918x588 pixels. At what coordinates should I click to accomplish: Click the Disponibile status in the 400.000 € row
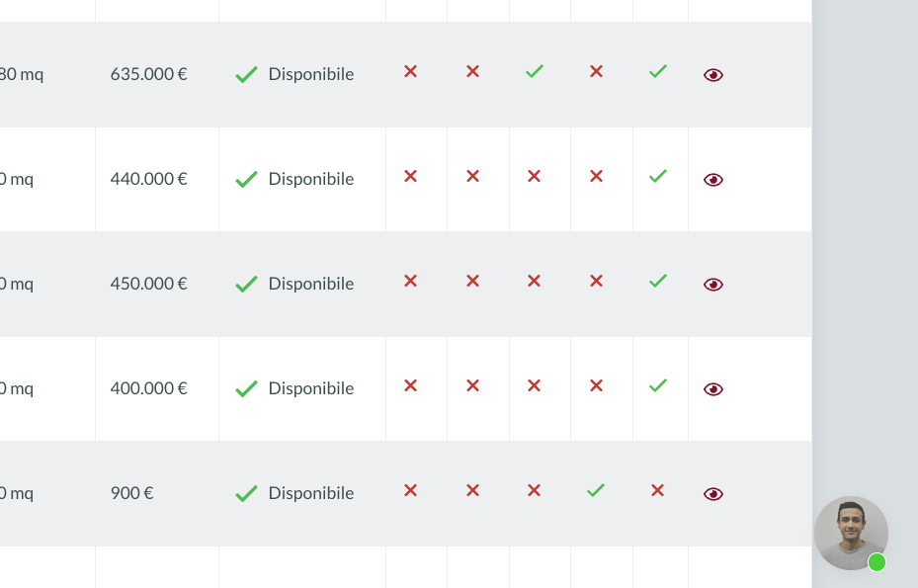pyautogui.click(x=311, y=389)
